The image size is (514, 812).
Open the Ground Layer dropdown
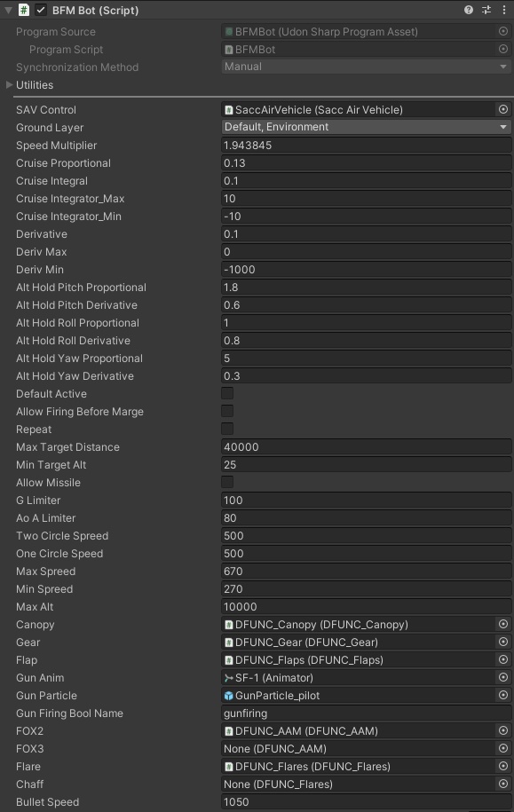coord(367,127)
